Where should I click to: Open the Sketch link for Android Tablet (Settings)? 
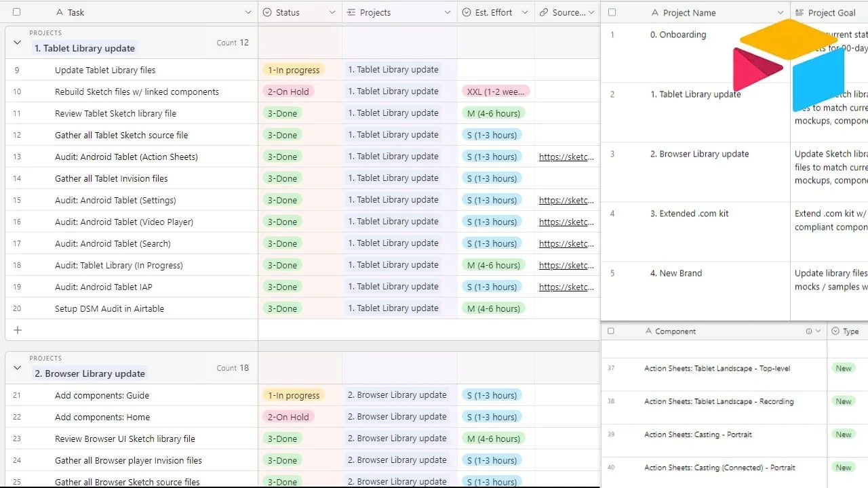(x=567, y=200)
